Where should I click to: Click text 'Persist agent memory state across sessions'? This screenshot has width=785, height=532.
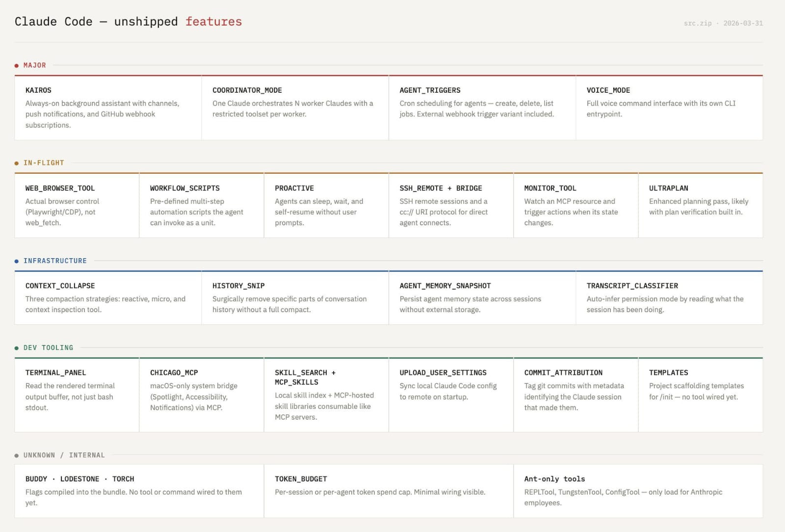(x=470, y=299)
